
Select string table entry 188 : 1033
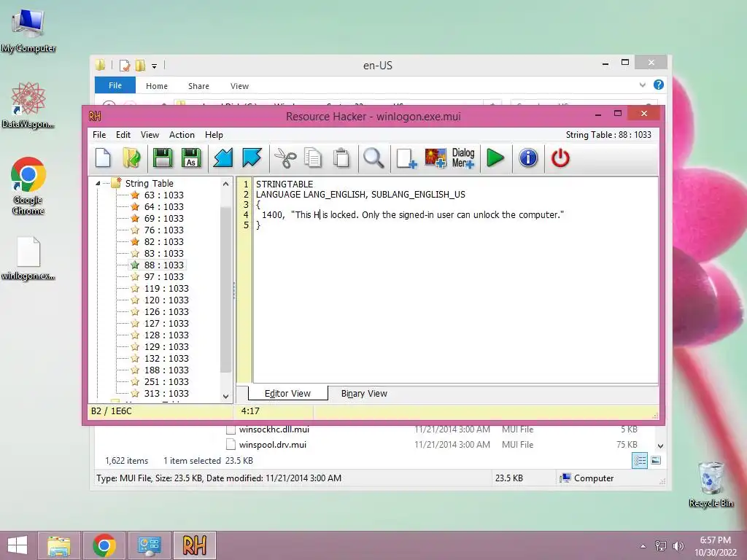(166, 370)
